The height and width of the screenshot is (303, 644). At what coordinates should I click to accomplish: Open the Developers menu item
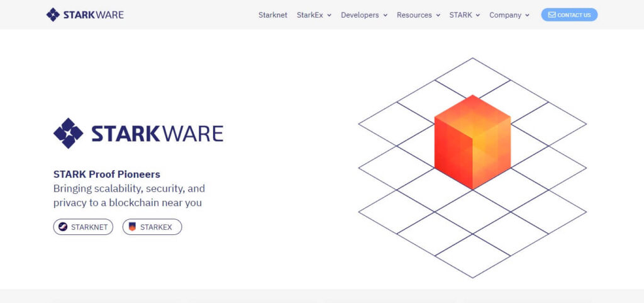click(360, 15)
